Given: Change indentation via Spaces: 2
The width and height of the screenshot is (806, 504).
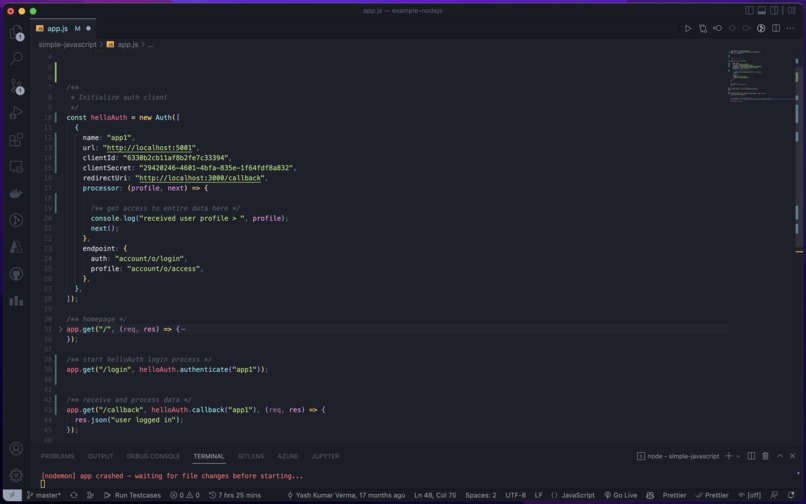Looking at the screenshot, I should coord(481,495).
